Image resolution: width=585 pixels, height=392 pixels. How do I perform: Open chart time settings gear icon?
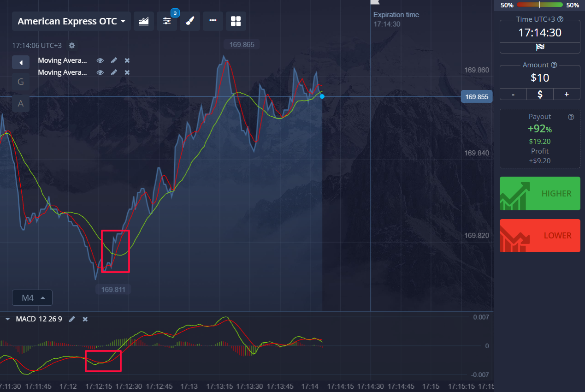click(x=71, y=46)
